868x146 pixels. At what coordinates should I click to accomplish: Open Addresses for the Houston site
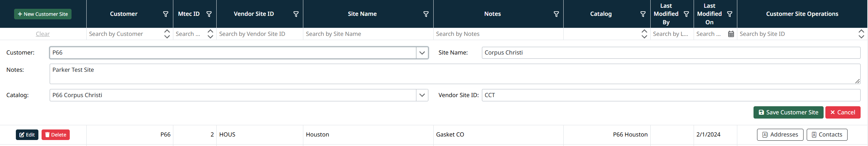coord(780,135)
